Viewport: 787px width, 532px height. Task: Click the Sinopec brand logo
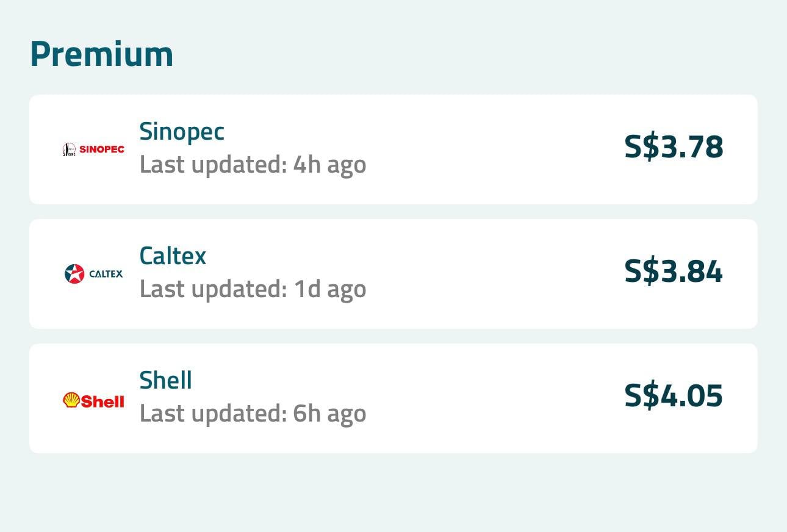[x=93, y=149]
